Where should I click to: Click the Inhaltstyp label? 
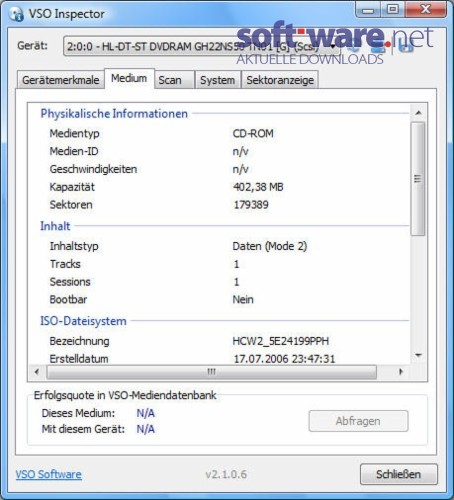point(74,246)
